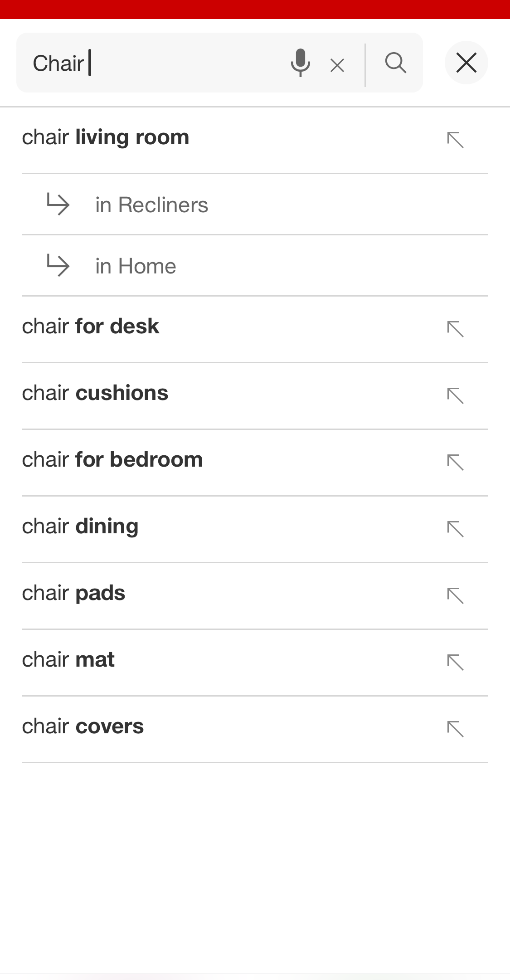Select the 'chair covers' suggestion text
The height and width of the screenshot is (980, 510).
click(x=83, y=726)
